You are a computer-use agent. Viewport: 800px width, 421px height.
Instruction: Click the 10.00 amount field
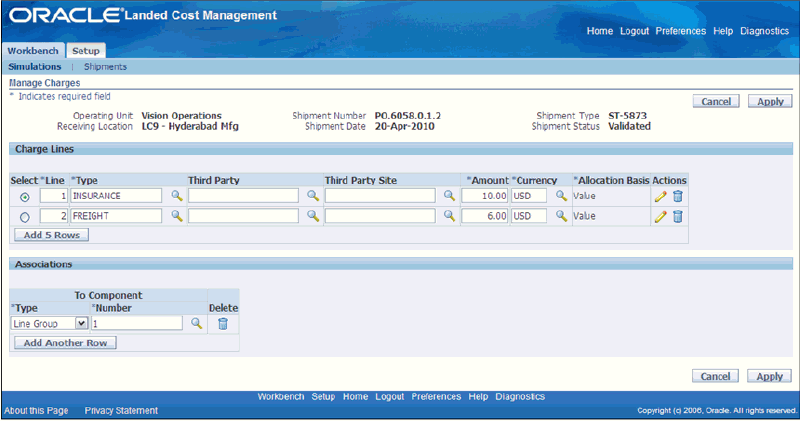click(x=485, y=195)
